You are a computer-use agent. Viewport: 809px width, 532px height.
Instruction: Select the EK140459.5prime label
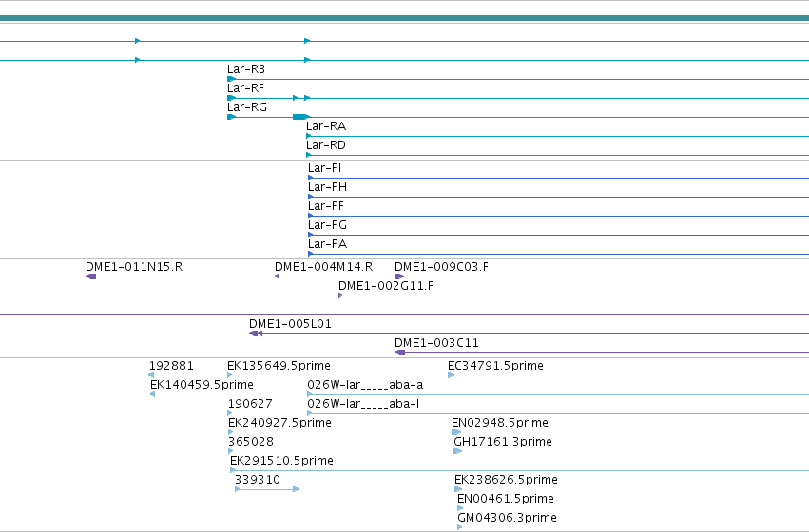(x=202, y=385)
